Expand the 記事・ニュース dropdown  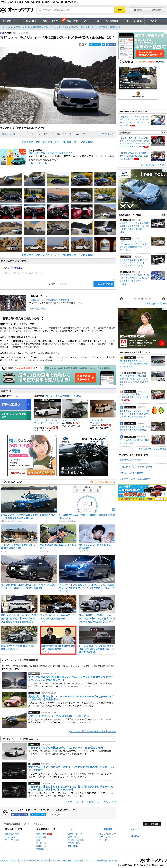[x=93, y=21]
